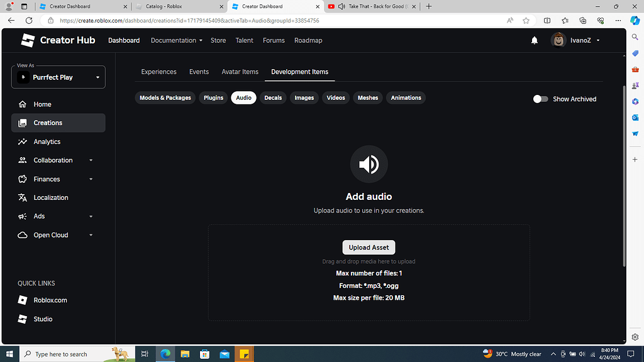644x362 pixels.
Task: Open Edge sidebar settings gear
Action: pos(635,337)
